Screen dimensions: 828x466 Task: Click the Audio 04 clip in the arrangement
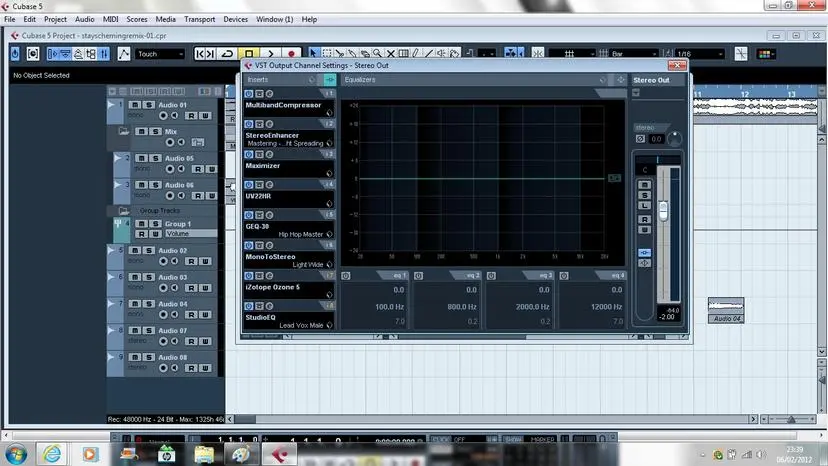(726, 310)
